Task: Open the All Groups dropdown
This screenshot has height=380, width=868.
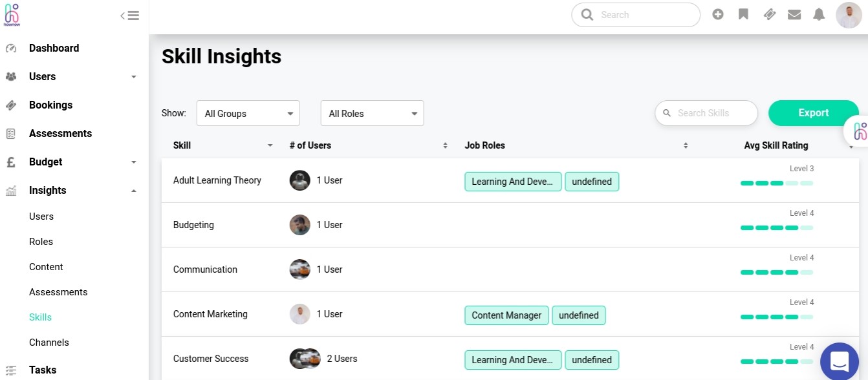Action: coord(248,113)
